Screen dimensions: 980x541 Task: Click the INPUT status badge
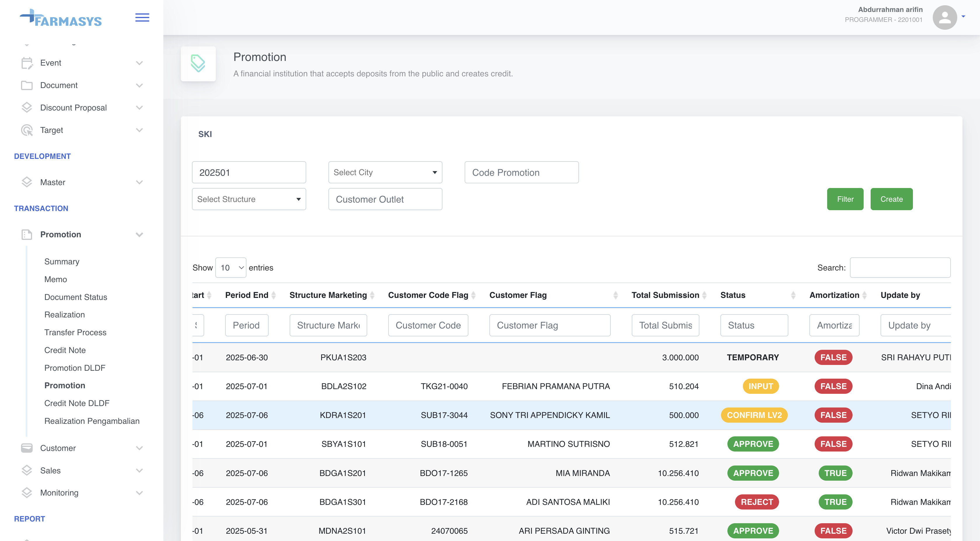(760, 386)
